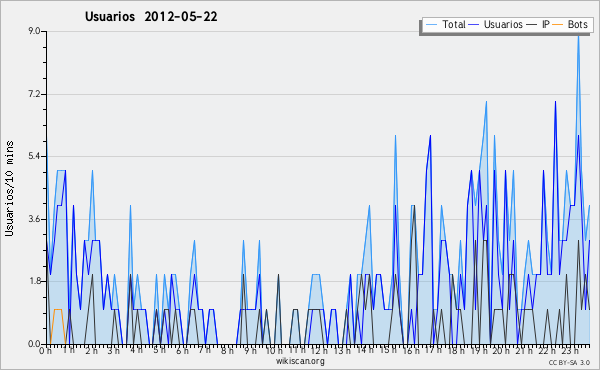600x370 pixels.
Task: Select the 'IP' legend label
Action: [546, 24]
